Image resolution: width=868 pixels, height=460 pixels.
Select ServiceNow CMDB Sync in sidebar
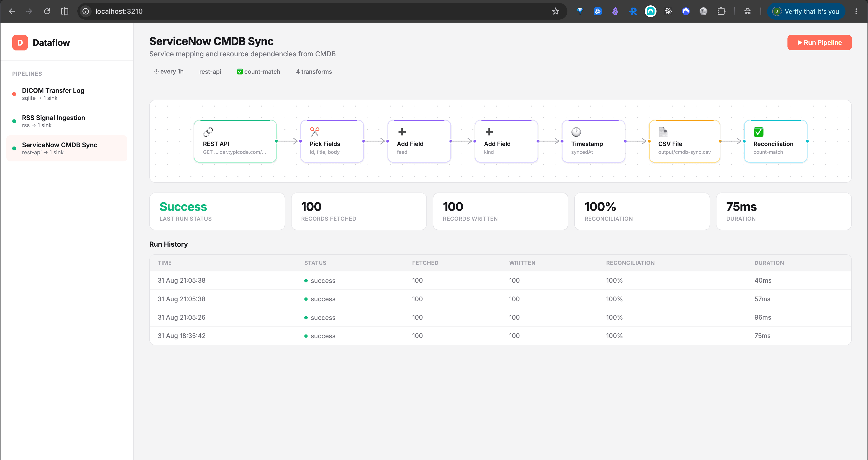(x=67, y=148)
